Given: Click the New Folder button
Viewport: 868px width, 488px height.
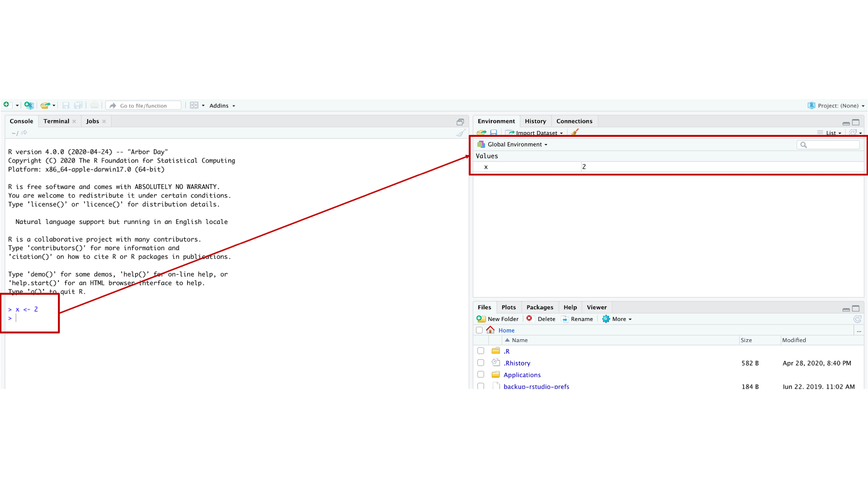Looking at the screenshot, I should click(x=497, y=319).
